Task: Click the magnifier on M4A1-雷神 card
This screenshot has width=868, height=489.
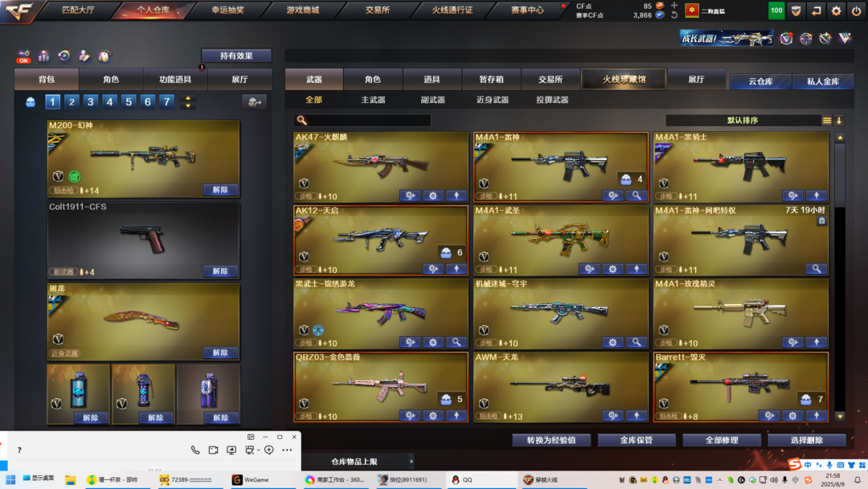Action: [637, 195]
